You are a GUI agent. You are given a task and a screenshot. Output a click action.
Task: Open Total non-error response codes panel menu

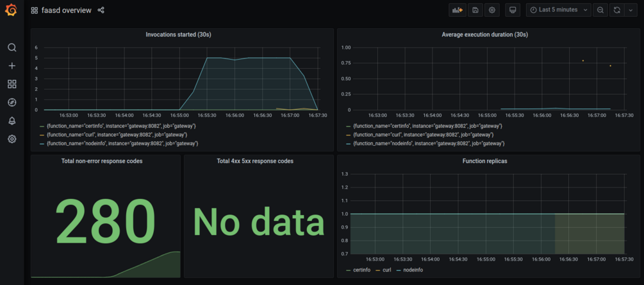102,161
